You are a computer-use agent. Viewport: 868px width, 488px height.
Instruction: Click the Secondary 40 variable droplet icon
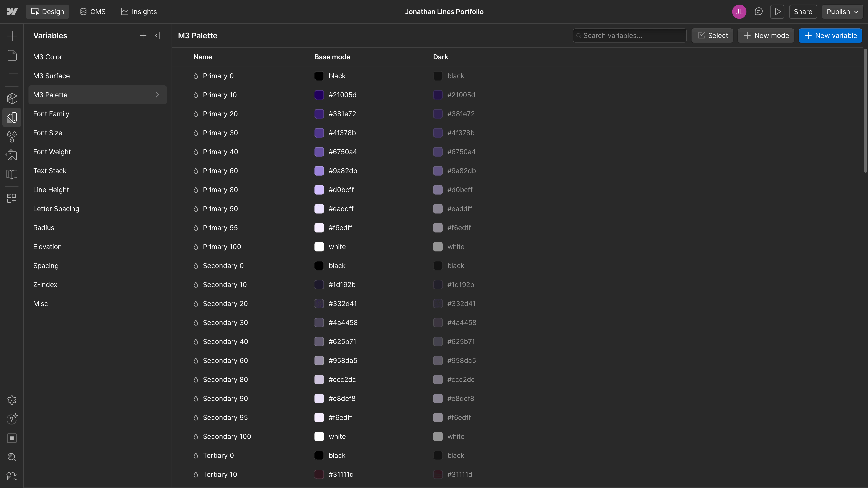coord(196,342)
